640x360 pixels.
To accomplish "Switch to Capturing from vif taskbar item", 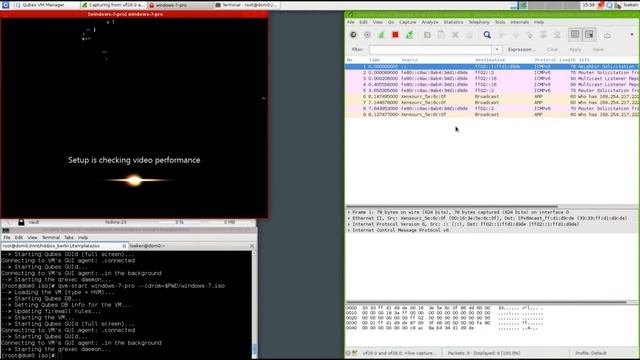I will (x=113, y=5).
